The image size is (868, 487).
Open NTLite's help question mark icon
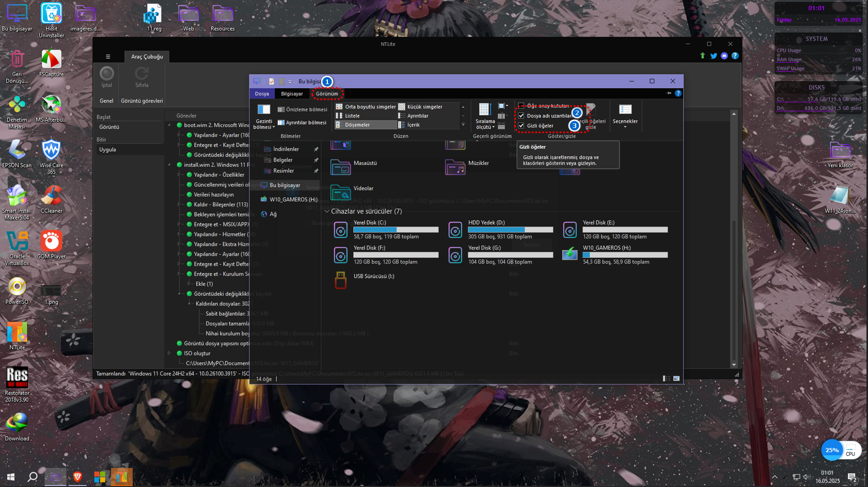tap(735, 56)
